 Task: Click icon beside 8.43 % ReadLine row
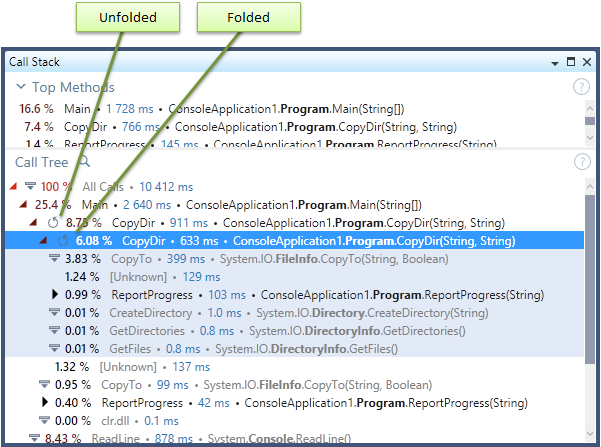click(x=34, y=438)
